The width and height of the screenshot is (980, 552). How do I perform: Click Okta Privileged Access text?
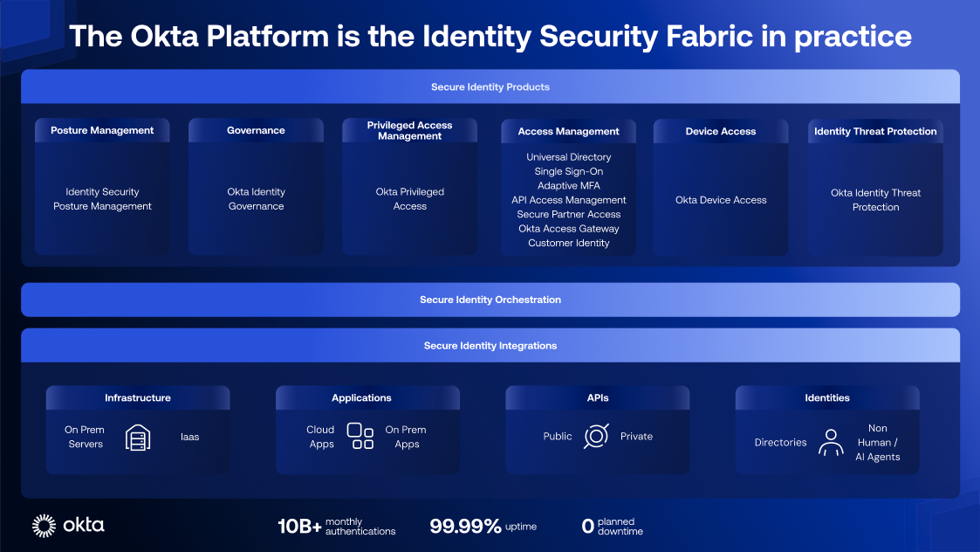point(409,199)
